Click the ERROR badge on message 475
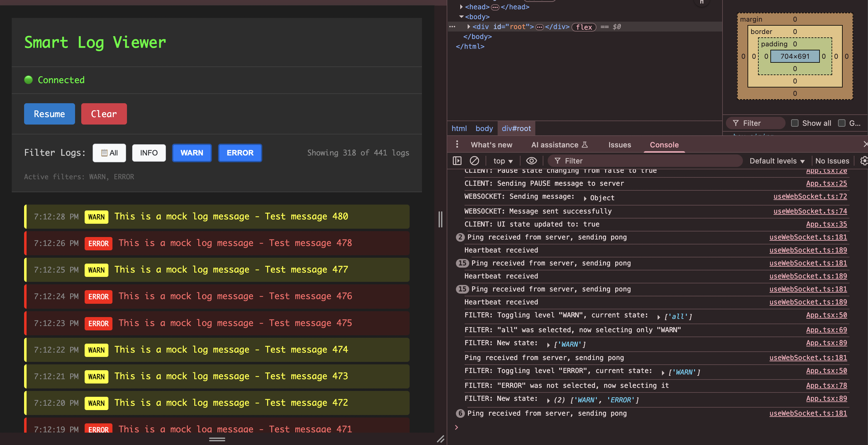 click(x=99, y=323)
